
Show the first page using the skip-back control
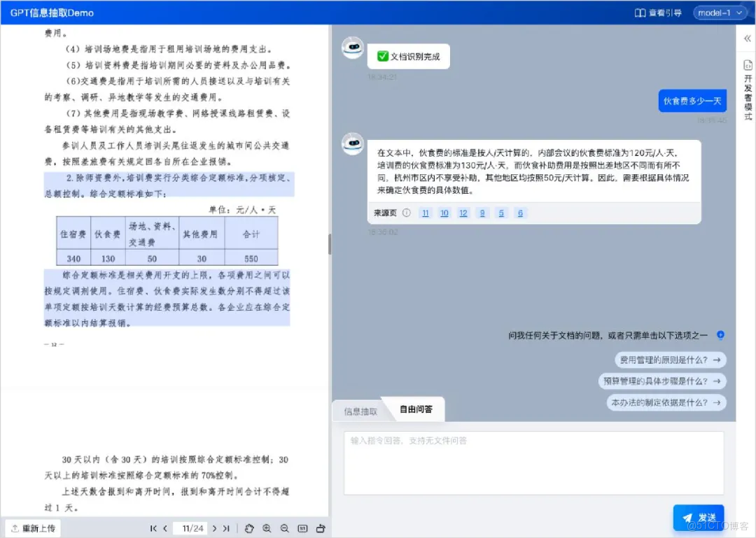coord(153,529)
